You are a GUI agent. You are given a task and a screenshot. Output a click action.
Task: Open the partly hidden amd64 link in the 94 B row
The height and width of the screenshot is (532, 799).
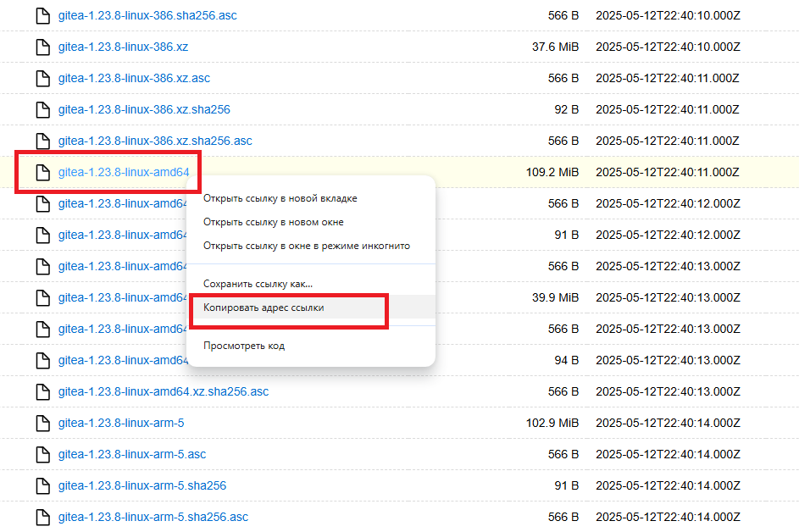tap(123, 360)
